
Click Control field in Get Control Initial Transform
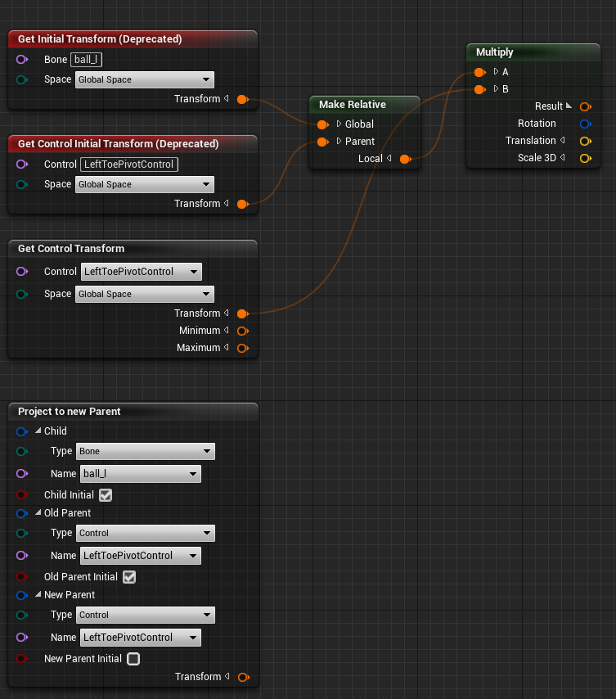(x=129, y=164)
